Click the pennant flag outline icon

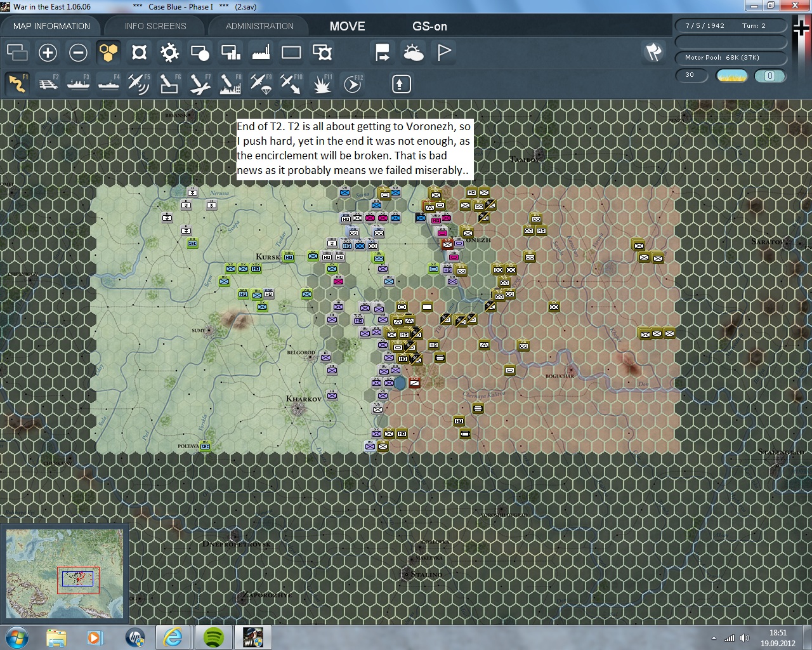tap(443, 53)
